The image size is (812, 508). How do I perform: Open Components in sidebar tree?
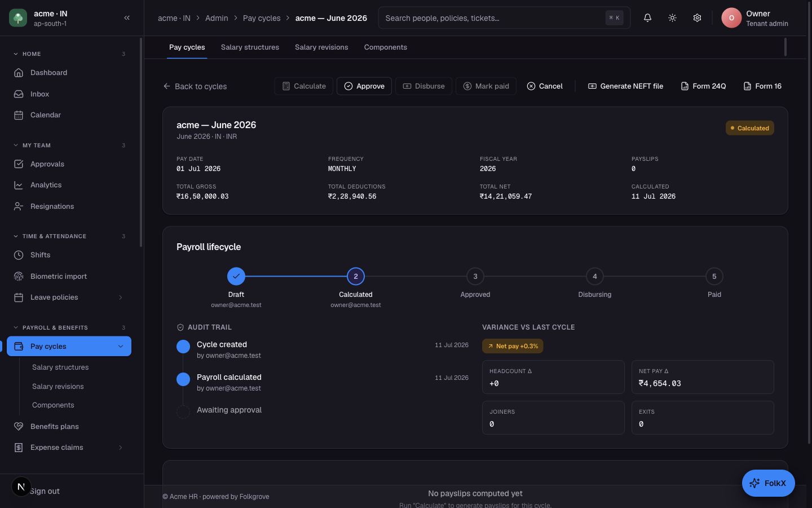(53, 405)
